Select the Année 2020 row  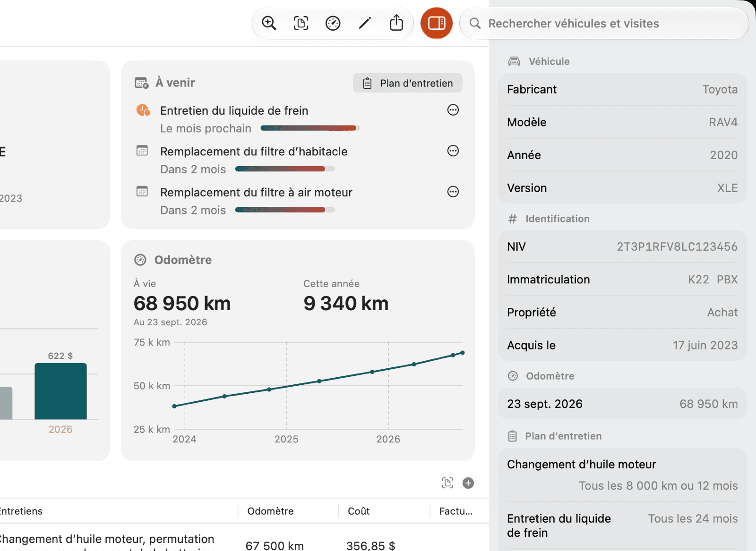(x=622, y=155)
